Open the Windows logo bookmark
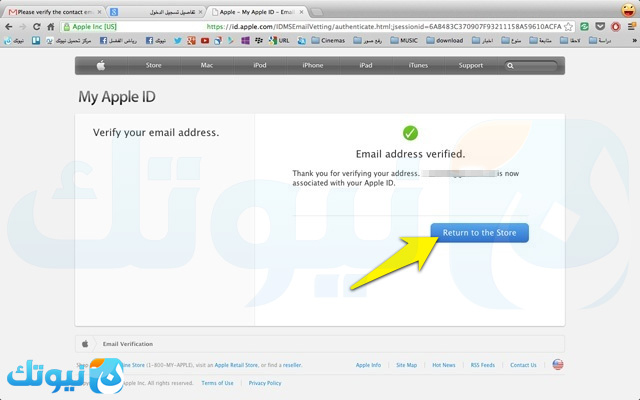This screenshot has height=400, width=640. [245, 40]
